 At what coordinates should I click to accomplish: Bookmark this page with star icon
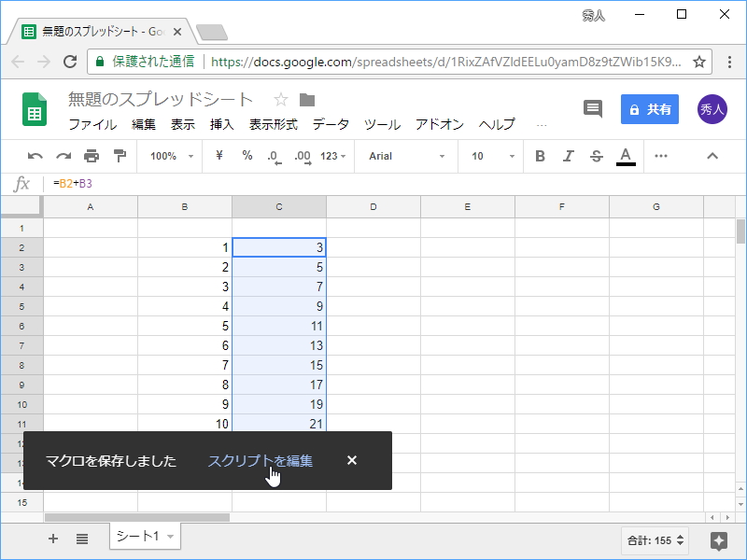[698, 62]
